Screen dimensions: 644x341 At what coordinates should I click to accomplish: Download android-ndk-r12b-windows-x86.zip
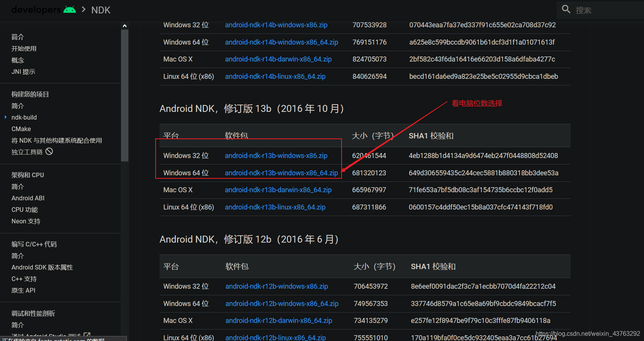coord(277,286)
